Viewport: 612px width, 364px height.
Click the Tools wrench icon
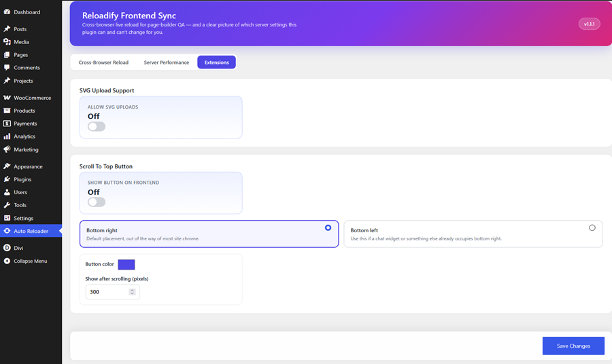[x=7, y=204]
